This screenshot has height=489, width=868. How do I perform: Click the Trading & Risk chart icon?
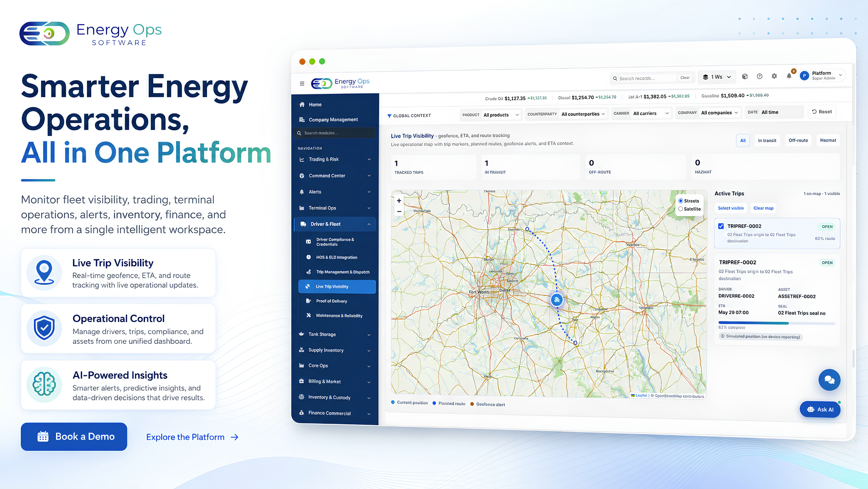(x=302, y=159)
